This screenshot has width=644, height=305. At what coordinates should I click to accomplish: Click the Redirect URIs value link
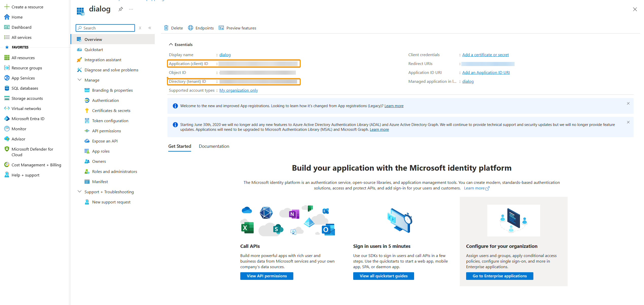(x=488, y=64)
